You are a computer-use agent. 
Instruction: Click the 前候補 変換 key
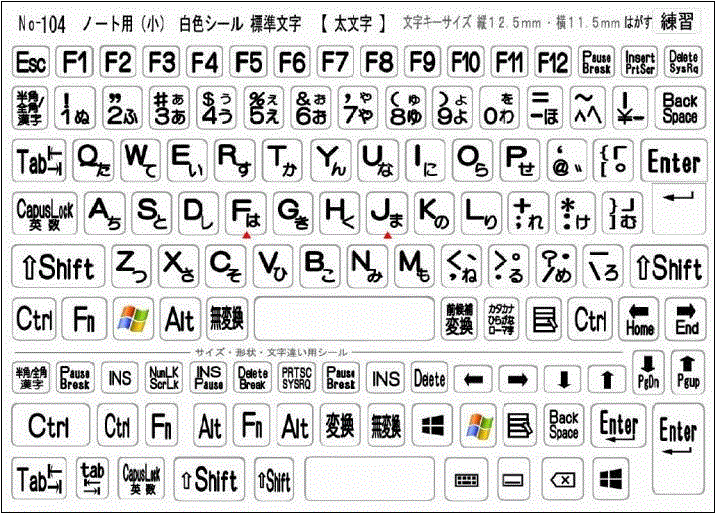point(458,320)
